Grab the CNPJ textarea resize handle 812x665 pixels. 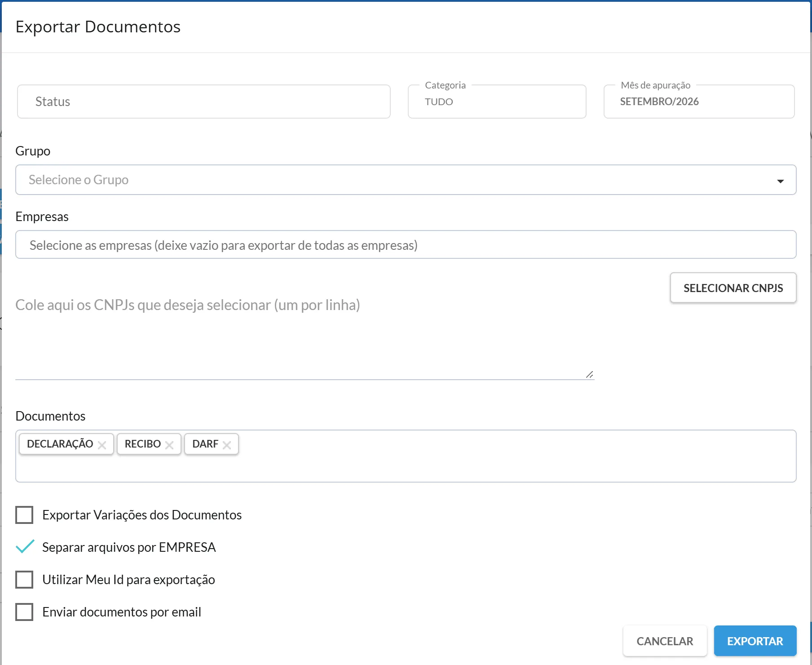(590, 375)
